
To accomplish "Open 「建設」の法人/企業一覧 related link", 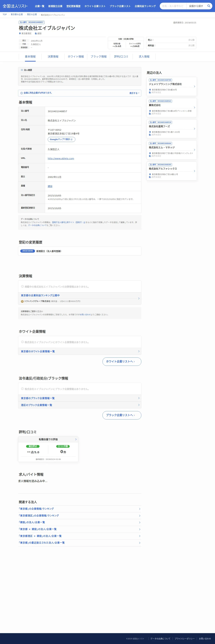I will pos(80,522).
